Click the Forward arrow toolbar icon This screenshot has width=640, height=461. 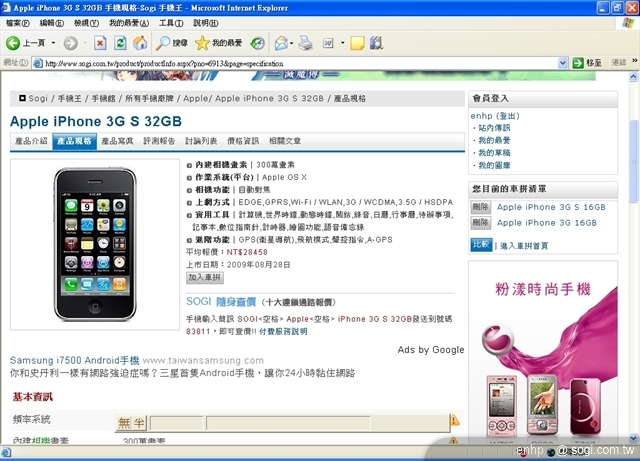click(x=71, y=43)
